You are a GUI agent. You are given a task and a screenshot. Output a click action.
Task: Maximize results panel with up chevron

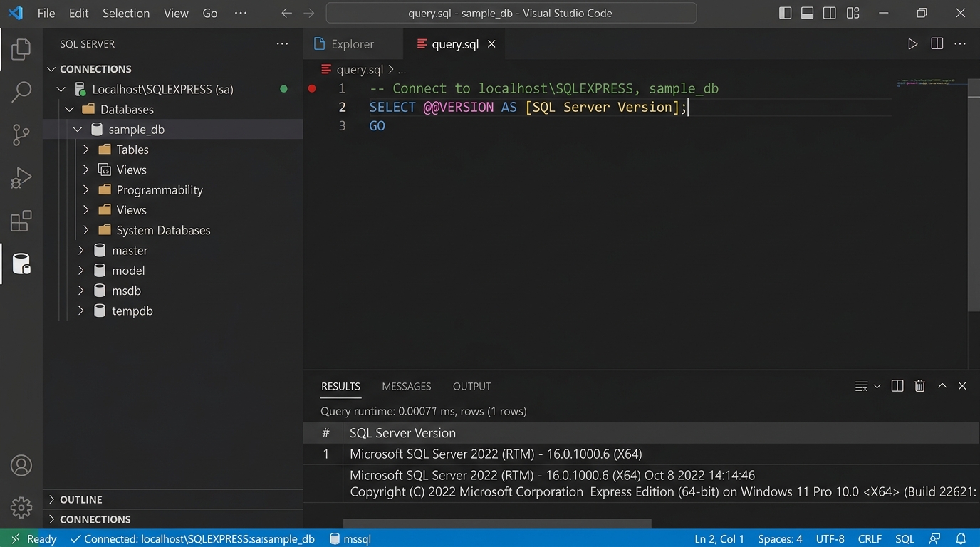(942, 386)
